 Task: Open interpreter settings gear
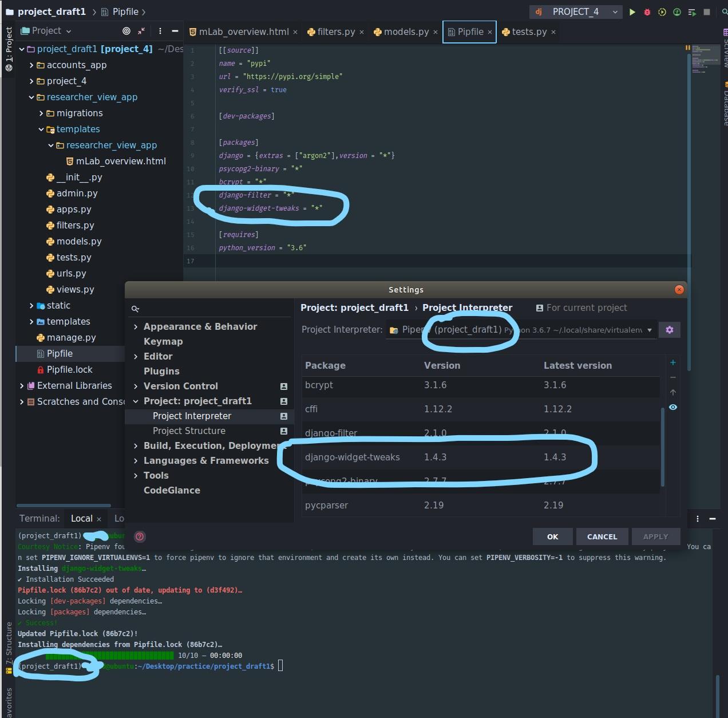pyautogui.click(x=669, y=329)
